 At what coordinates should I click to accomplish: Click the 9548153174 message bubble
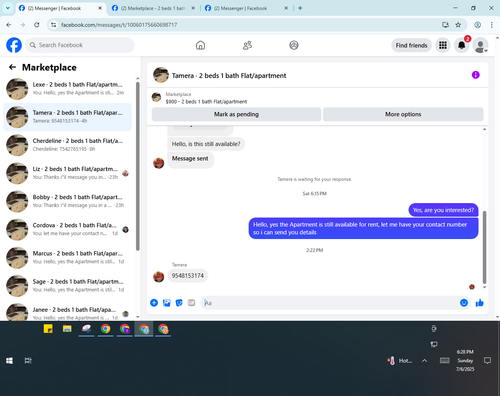(x=188, y=276)
